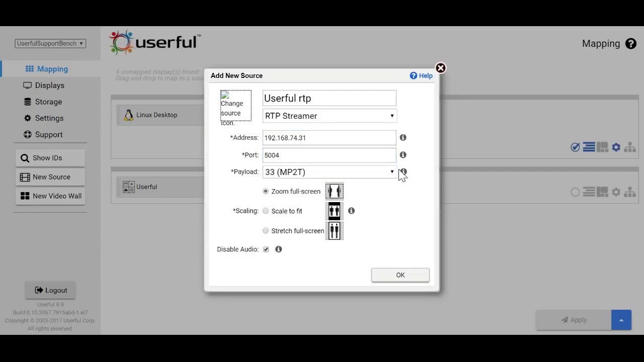Close the Add New Source dialog
Image resolution: width=644 pixels, height=362 pixels.
[x=440, y=68]
